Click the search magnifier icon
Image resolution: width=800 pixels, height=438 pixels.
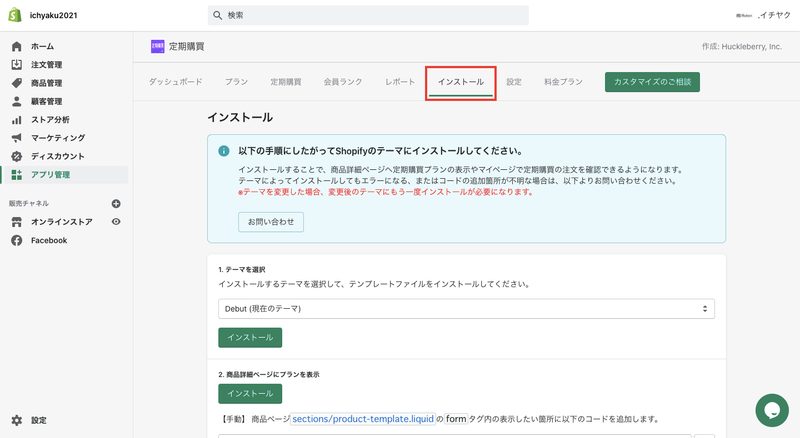point(217,15)
